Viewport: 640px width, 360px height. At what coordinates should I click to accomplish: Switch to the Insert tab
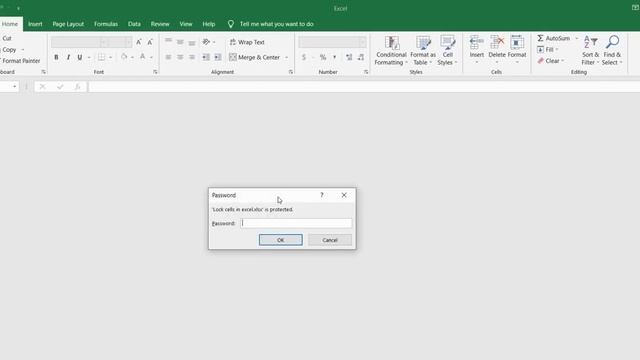tap(35, 24)
